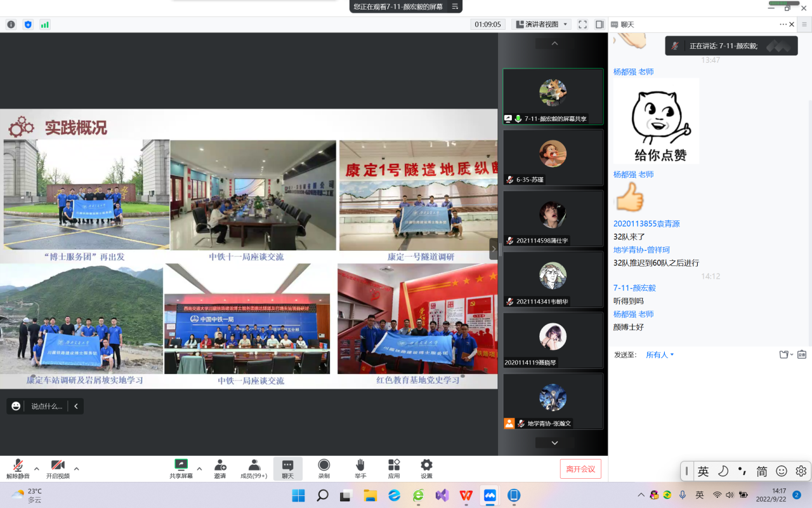Open meeting 设置 settings gear
This screenshot has width=812, height=508.
(426, 468)
